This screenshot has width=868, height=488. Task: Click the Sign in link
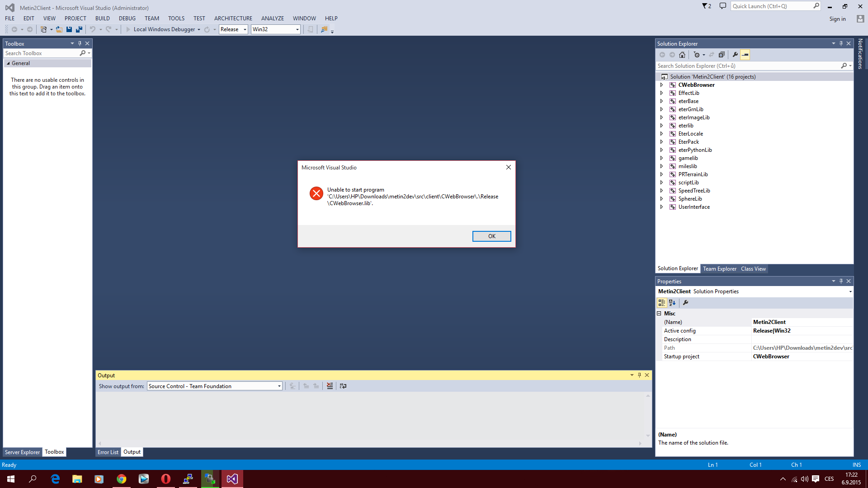837,19
